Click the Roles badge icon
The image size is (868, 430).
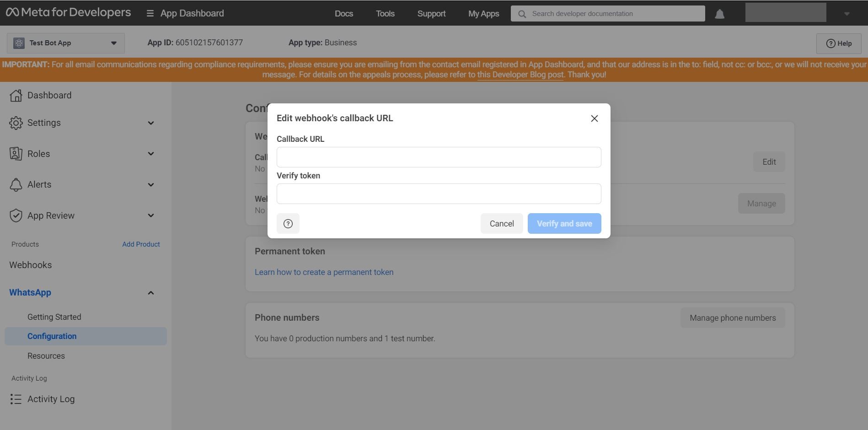tap(16, 154)
